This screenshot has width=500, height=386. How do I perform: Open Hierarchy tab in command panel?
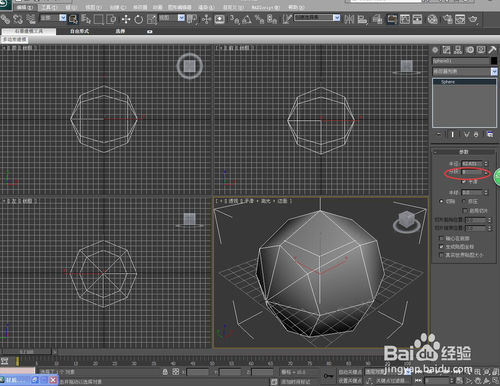458,50
